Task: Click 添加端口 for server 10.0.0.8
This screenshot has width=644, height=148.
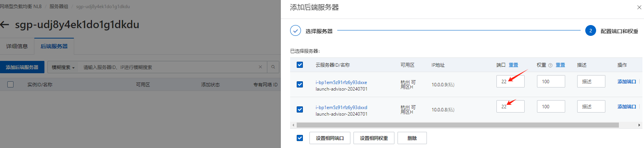Action: click(627, 107)
